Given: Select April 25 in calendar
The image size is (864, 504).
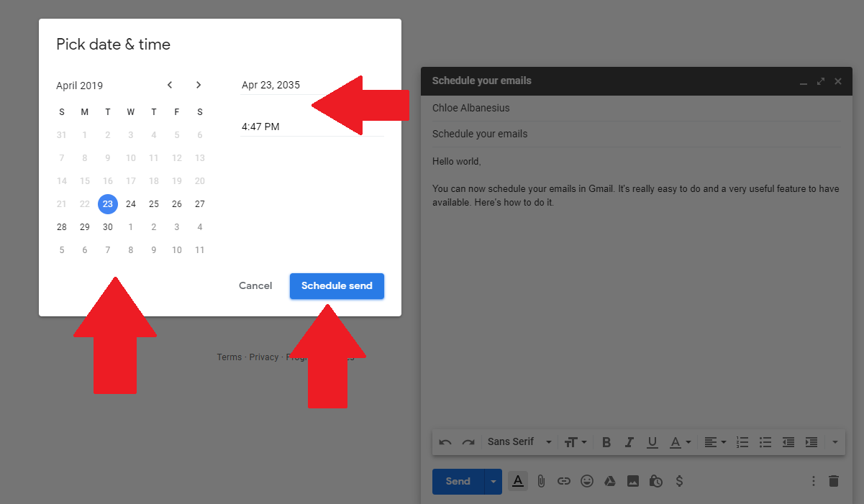Looking at the screenshot, I should click(x=154, y=204).
